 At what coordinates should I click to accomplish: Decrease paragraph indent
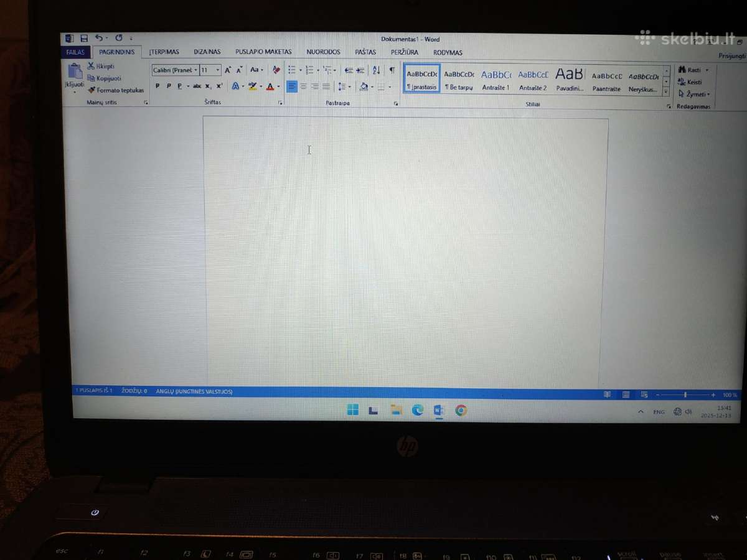tap(349, 70)
